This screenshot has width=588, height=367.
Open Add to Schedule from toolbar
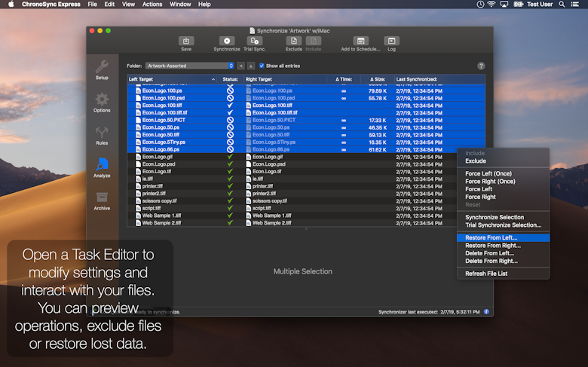click(x=361, y=41)
